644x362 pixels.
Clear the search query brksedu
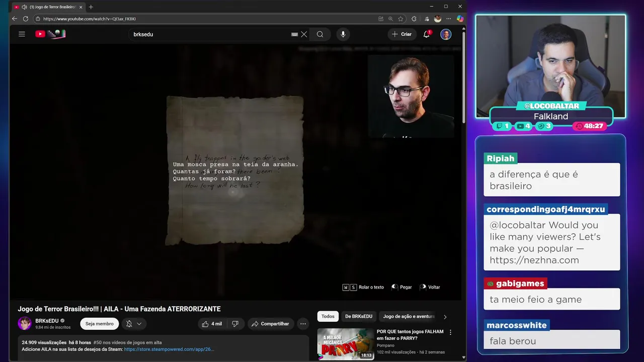click(304, 34)
